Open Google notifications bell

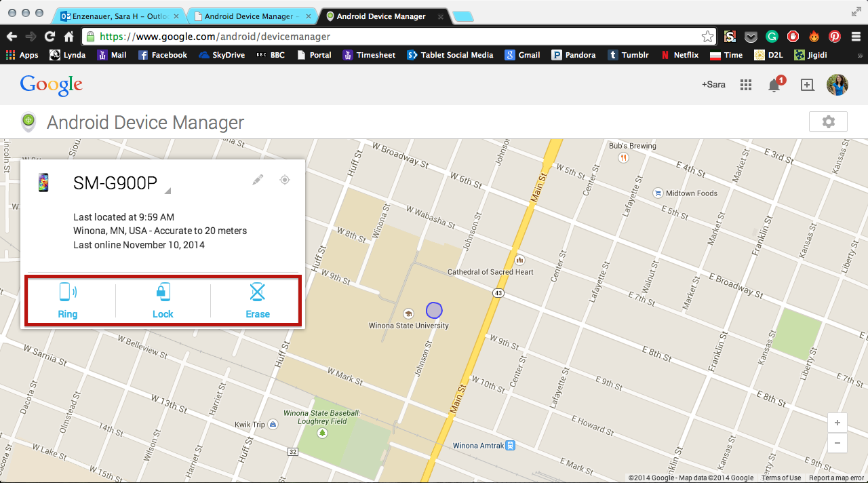tap(774, 85)
